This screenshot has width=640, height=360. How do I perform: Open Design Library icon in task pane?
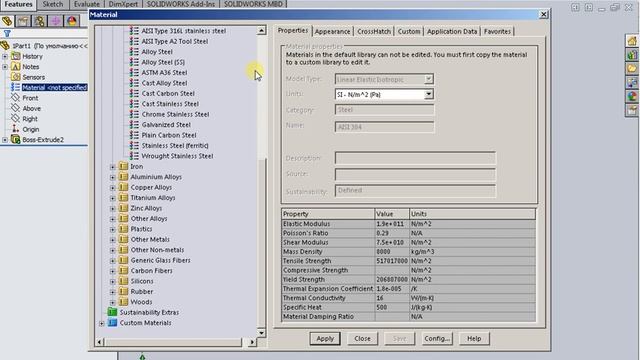tap(632, 55)
